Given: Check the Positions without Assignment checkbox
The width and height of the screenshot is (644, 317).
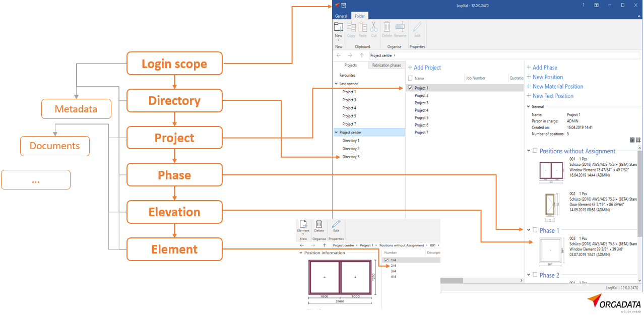Looking at the screenshot, I should coord(535,151).
